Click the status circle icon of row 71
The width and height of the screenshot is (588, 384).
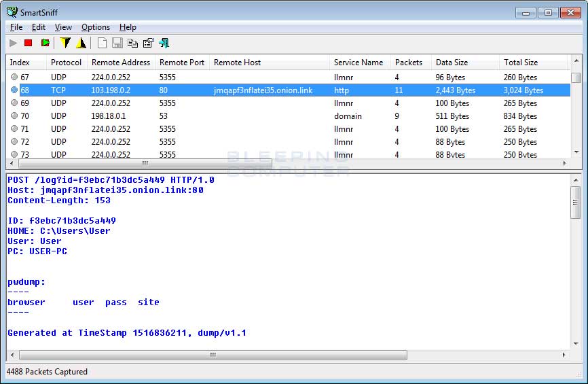[14, 128]
